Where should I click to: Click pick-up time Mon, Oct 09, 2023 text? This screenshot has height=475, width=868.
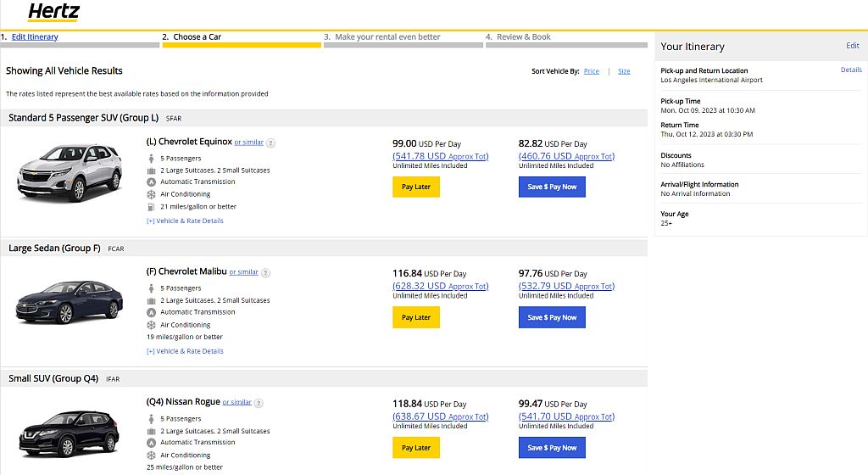(x=708, y=111)
